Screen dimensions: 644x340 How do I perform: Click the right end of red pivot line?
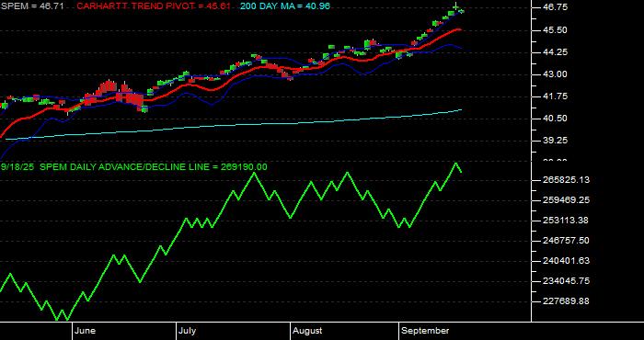coord(460,29)
